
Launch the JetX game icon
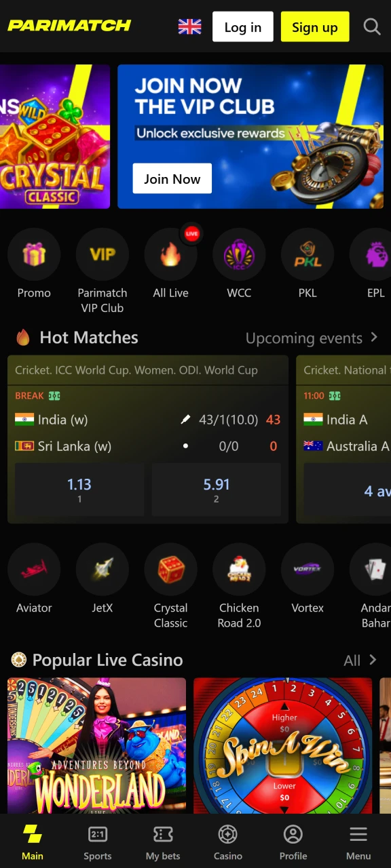pyautogui.click(x=103, y=570)
